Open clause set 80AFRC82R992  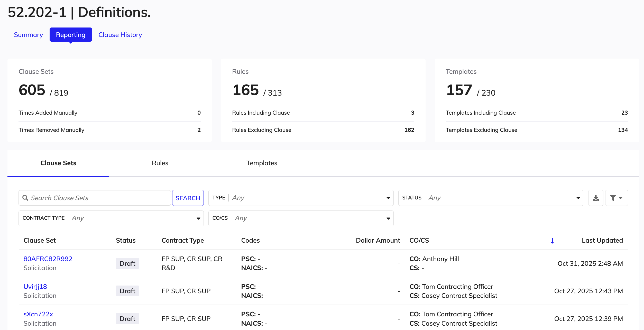(x=48, y=259)
